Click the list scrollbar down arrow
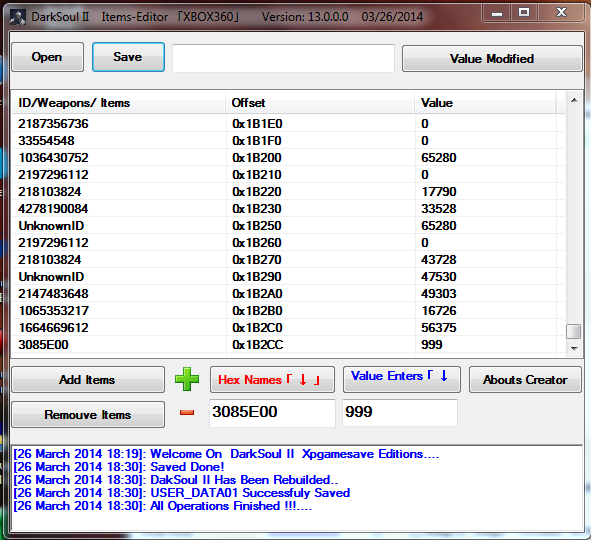The width and height of the screenshot is (591, 540). tap(574, 349)
